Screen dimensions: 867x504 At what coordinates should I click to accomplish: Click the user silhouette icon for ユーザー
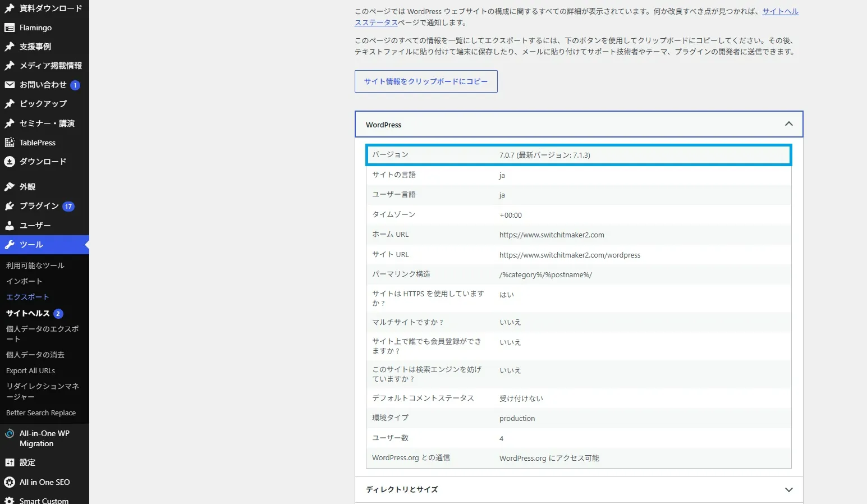point(10,226)
